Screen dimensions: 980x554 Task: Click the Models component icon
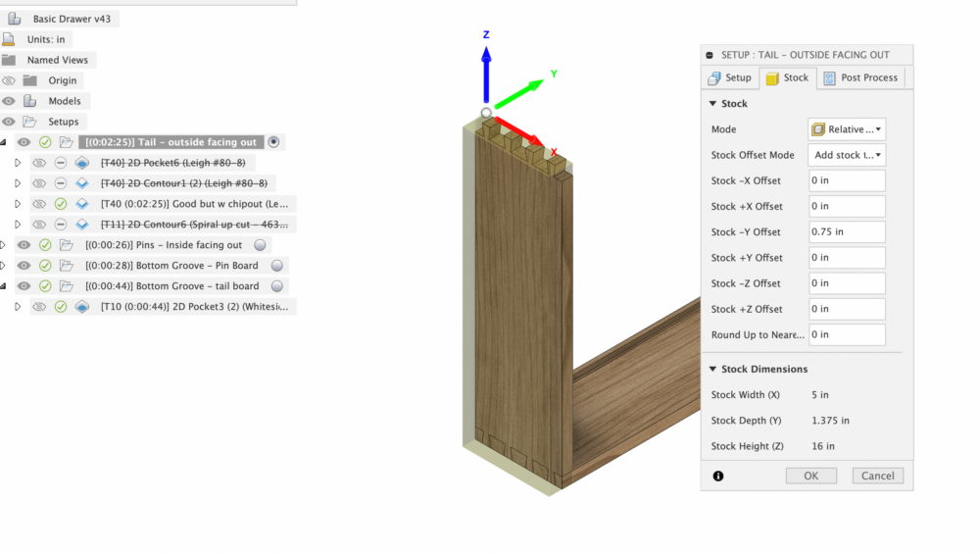point(30,101)
